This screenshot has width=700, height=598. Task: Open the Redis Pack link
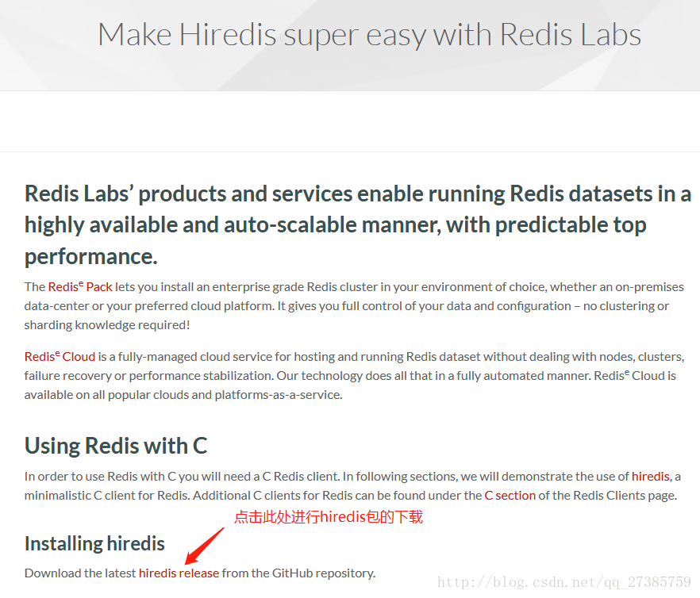click(80, 286)
